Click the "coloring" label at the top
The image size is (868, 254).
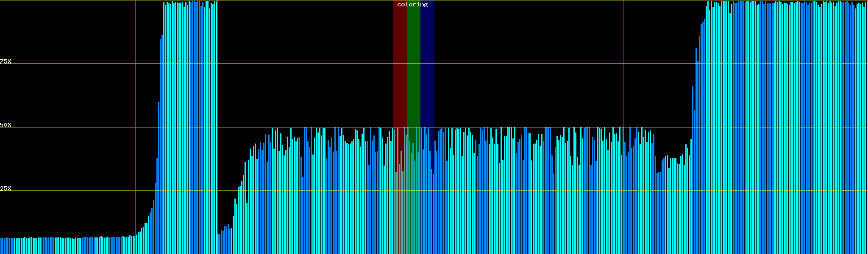point(412,5)
